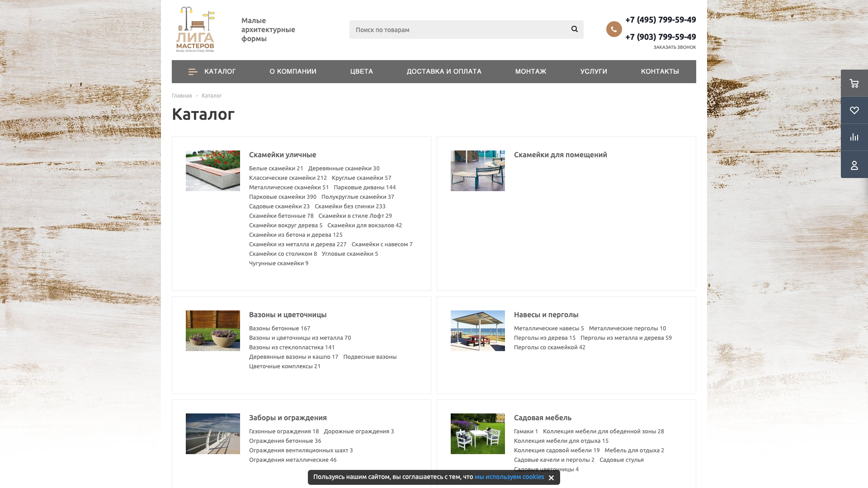Open the Вазоны и цветочницы category heading

[x=288, y=314]
